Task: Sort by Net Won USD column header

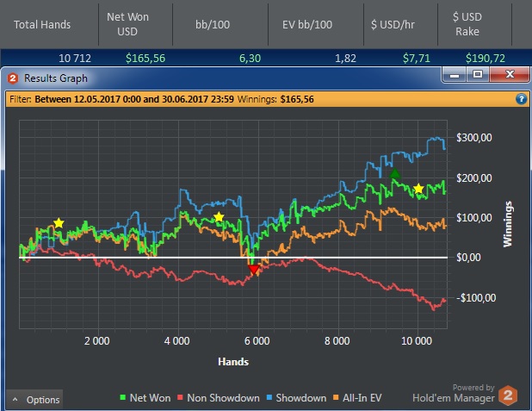Action: 136,24
